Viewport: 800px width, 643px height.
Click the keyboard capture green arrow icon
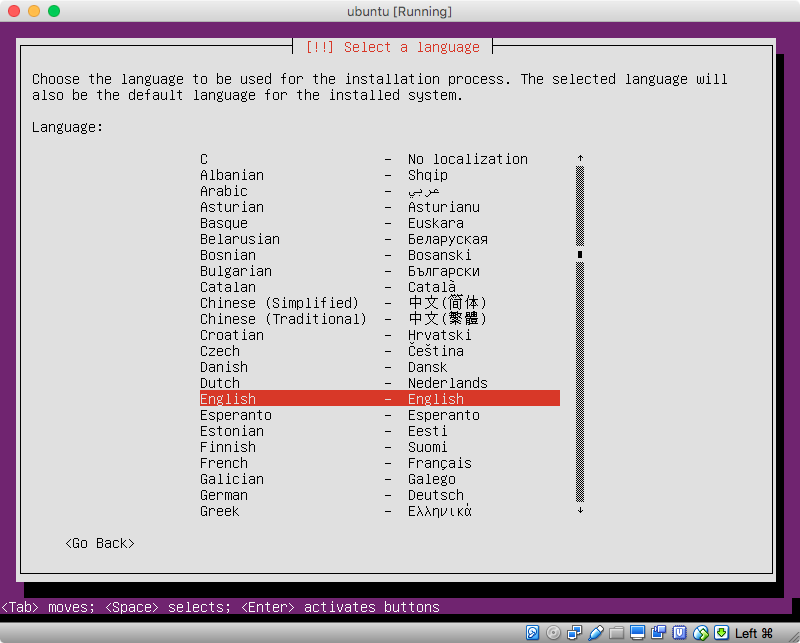click(x=721, y=633)
